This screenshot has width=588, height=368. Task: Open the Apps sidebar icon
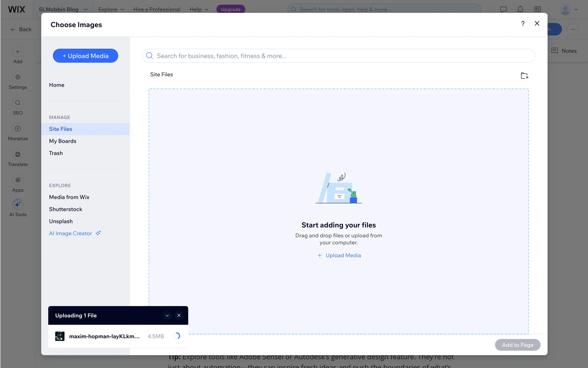18,180
